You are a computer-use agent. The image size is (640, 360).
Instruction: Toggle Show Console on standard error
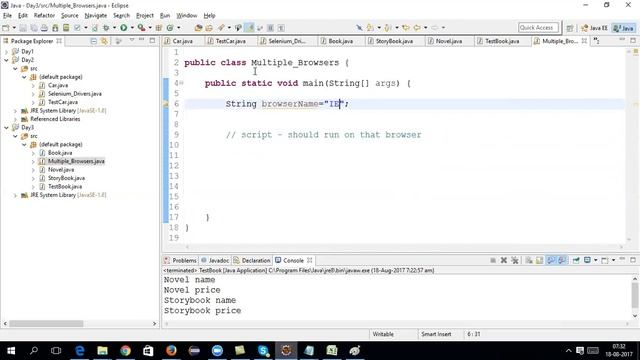click(562, 260)
